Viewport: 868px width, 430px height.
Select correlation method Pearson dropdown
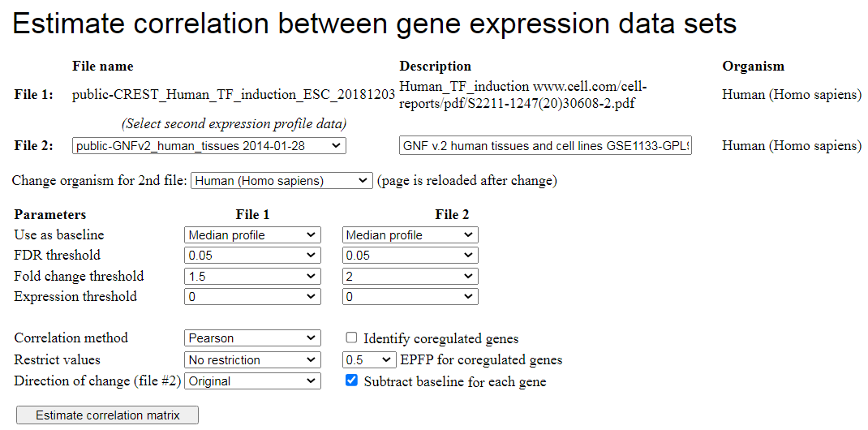coord(252,338)
